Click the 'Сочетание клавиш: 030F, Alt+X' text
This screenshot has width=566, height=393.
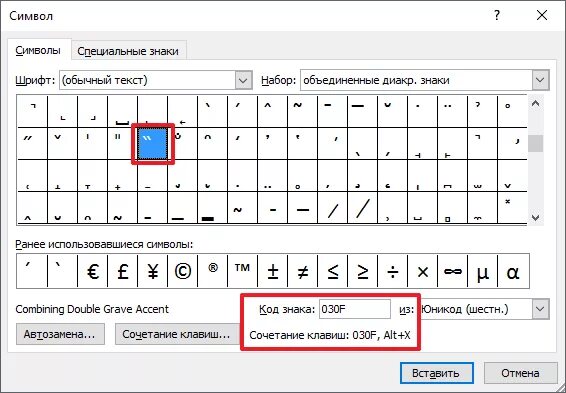(330, 335)
